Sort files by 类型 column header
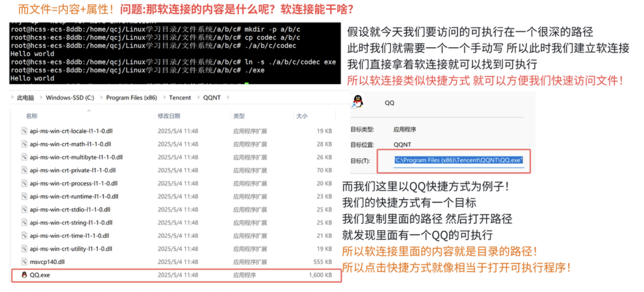 pyautogui.click(x=239, y=116)
